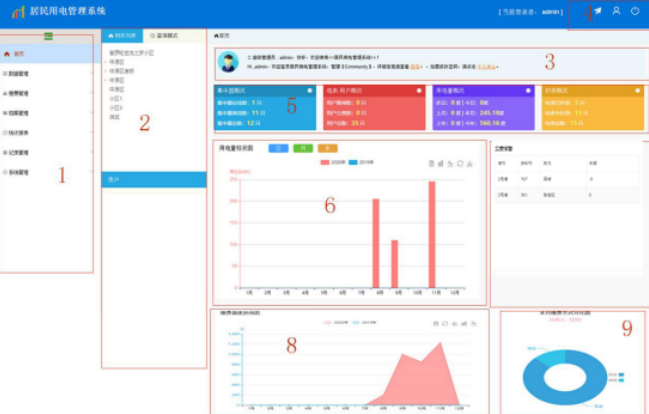Toggle 2019年 legend in the area chart
The width and height of the screenshot is (649, 414).
pos(364,322)
